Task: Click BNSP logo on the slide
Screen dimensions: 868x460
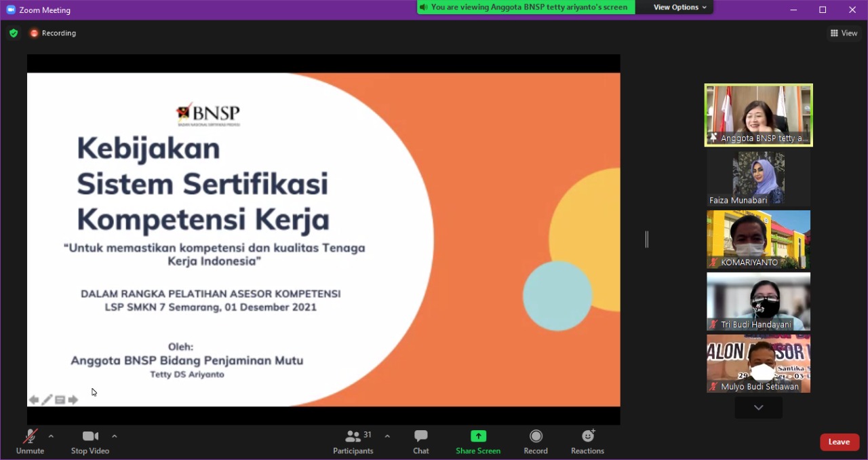Action: coord(208,115)
